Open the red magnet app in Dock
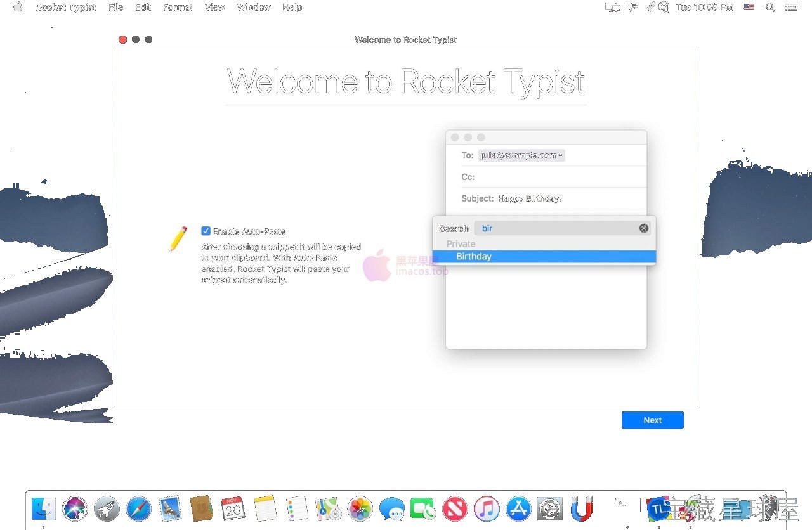The height and width of the screenshot is (530, 812). (x=582, y=508)
